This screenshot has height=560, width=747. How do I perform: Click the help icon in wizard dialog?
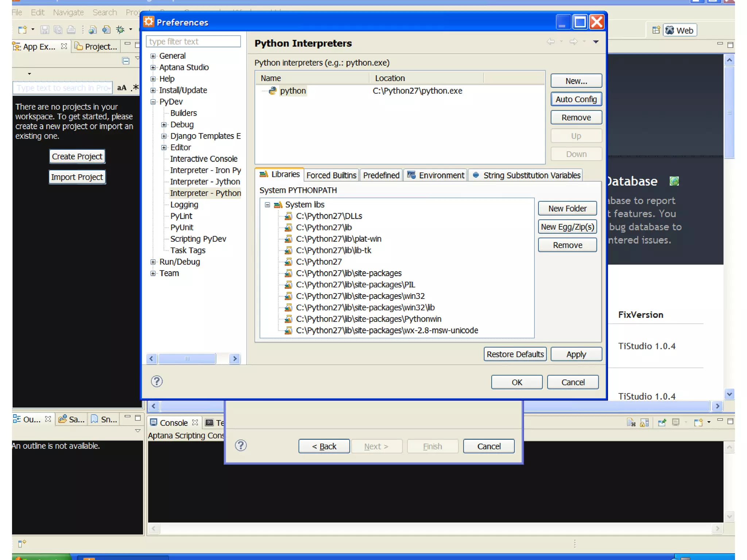coord(241,446)
